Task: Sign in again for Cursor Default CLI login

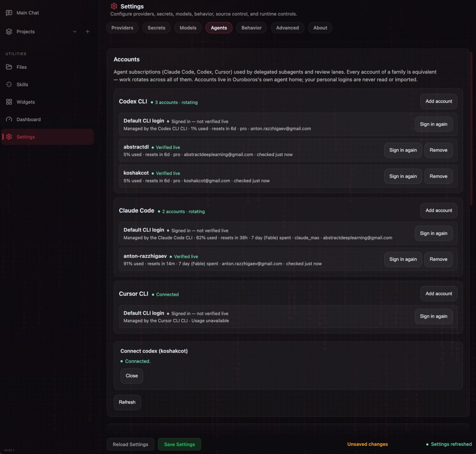Action: coord(434,316)
